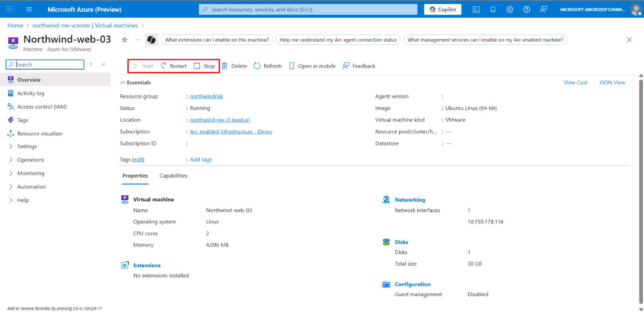Delete this machine from the toolbar
The image size is (644, 312).
(234, 66)
